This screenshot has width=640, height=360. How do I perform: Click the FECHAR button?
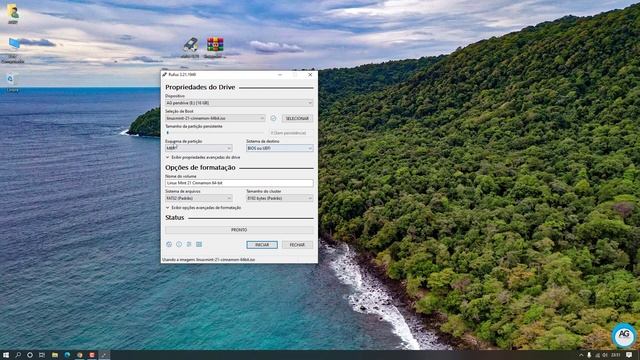click(x=297, y=245)
